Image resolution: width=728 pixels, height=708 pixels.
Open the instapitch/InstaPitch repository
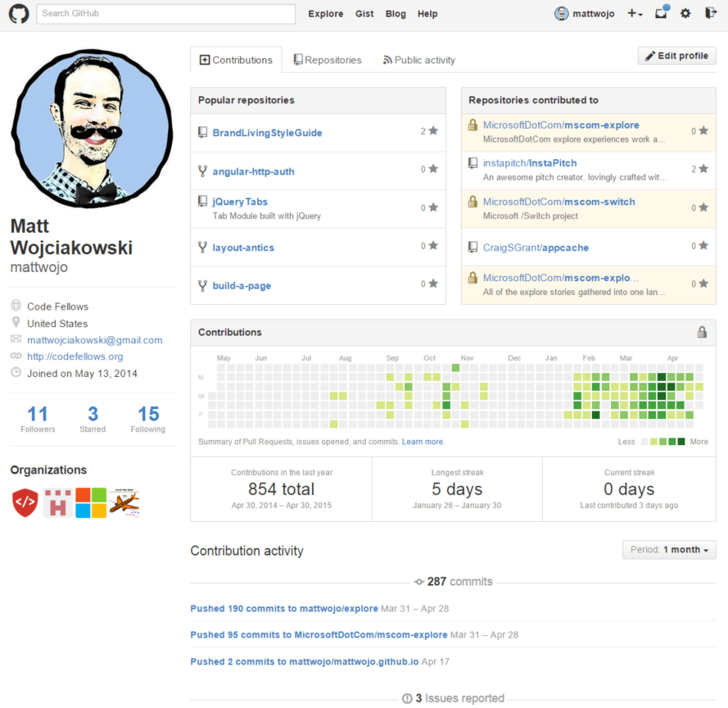point(530,163)
